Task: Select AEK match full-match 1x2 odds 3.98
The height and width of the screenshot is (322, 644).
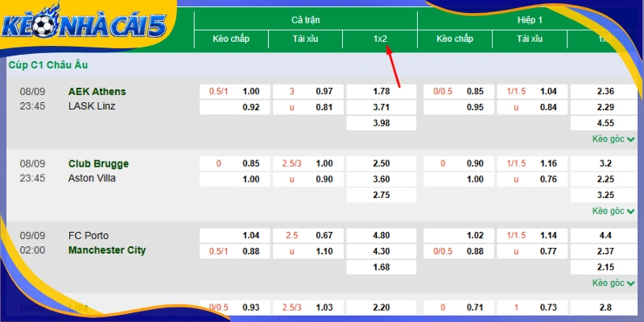Action: pos(381,123)
